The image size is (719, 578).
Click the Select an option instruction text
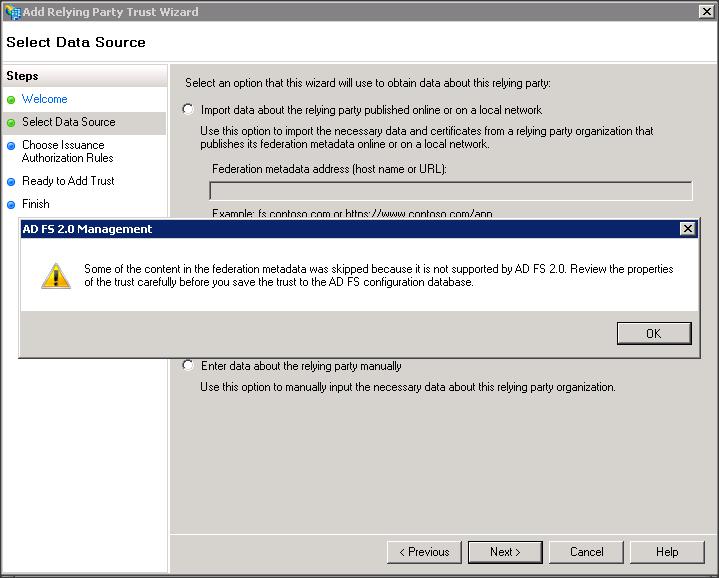tap(368, 83)
